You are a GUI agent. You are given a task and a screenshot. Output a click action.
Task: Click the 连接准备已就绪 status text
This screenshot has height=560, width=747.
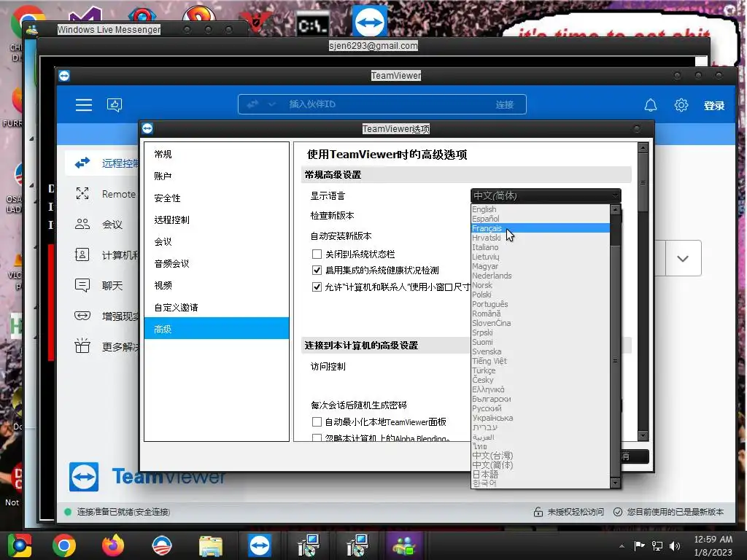[x=123, y=512]
